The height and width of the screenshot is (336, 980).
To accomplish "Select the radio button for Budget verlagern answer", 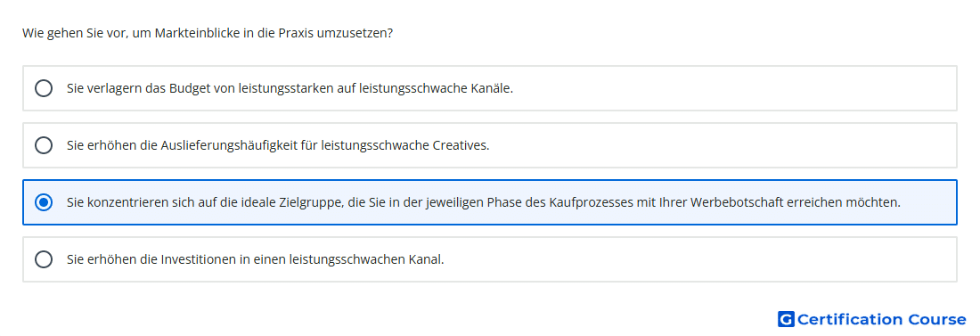I will tap(44, 88).
